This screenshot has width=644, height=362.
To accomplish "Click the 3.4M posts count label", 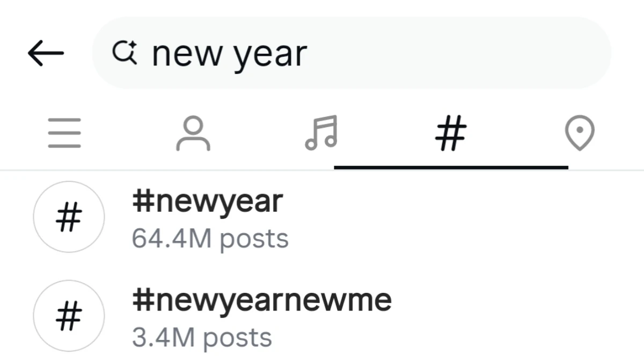I will [x=201, y=337].
